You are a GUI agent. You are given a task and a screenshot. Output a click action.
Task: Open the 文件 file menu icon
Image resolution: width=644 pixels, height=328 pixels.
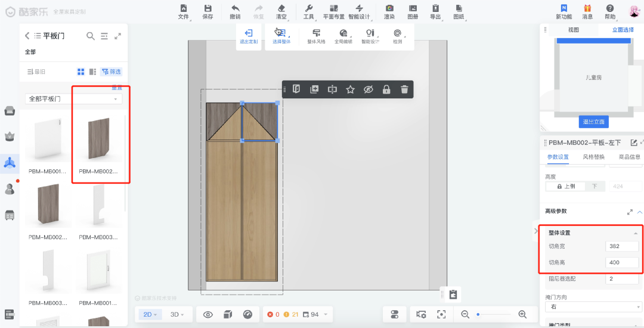click(183, 8)
